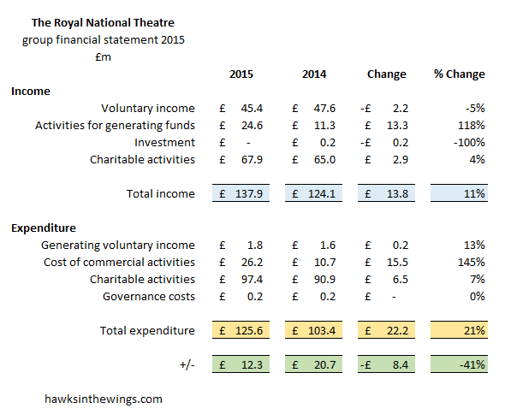Click the '+/-' row label
Screen dimensions: 505x420
(x=187, y=364)
